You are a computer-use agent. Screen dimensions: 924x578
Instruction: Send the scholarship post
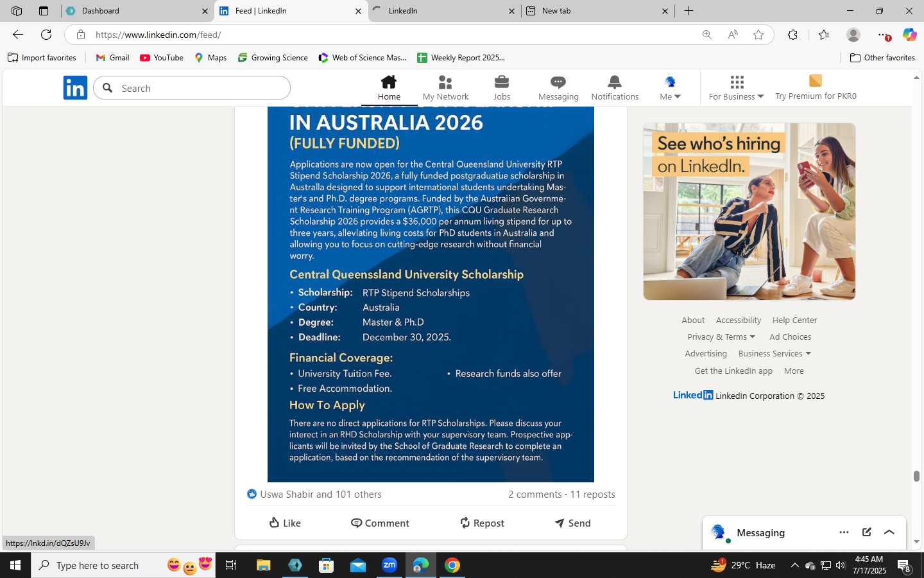(x=572, y=523)
